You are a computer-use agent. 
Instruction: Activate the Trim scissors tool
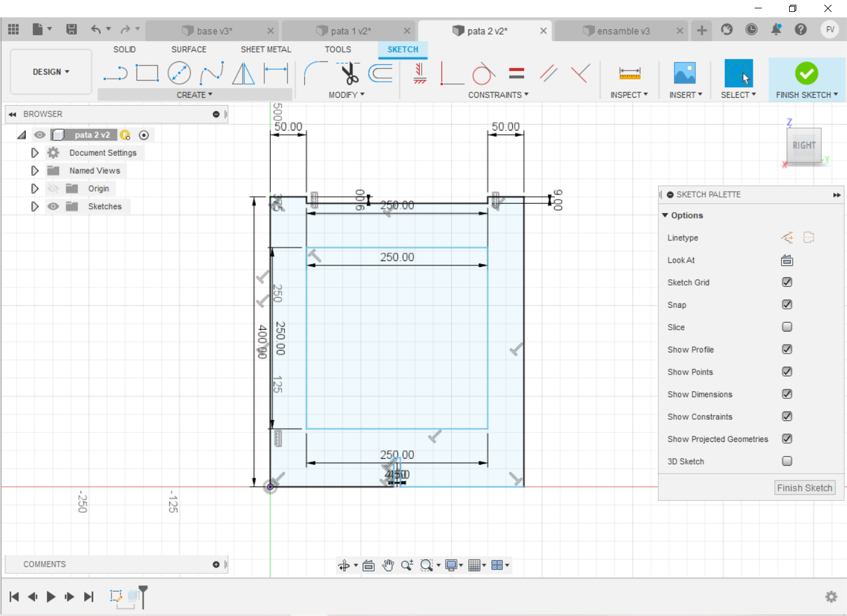click(x=349, y=73)
